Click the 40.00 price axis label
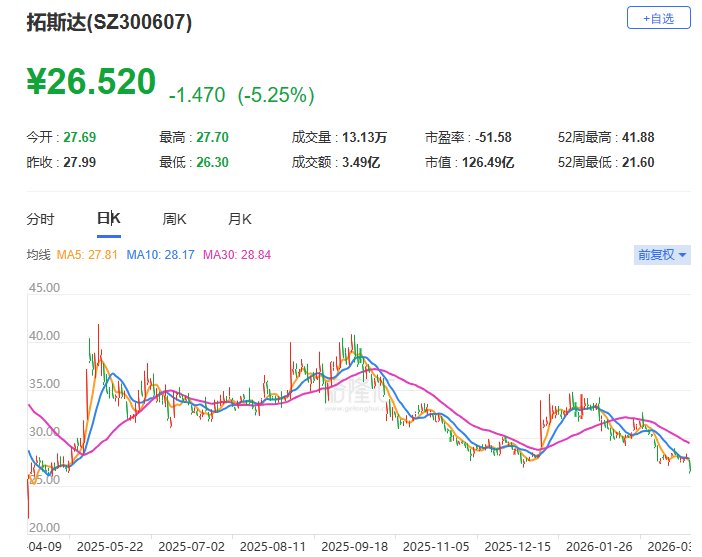This screenshot has height=557, width=702. (x=46, y=336)
